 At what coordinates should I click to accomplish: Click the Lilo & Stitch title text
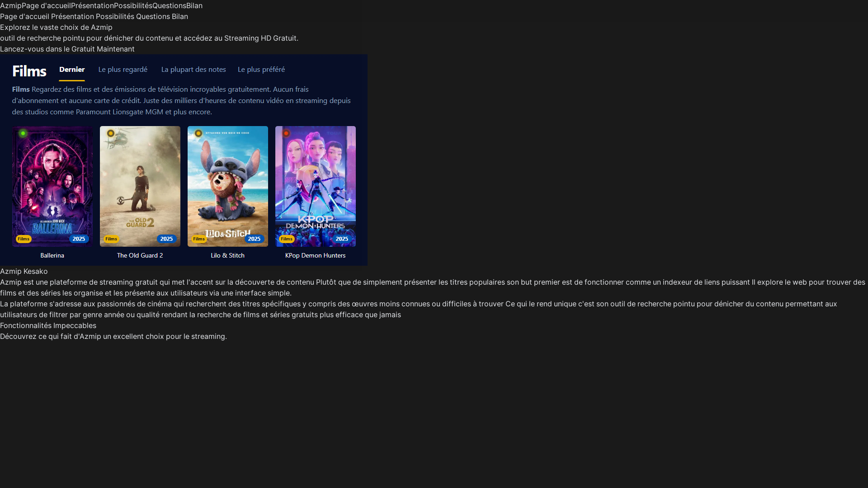(228, 255)
